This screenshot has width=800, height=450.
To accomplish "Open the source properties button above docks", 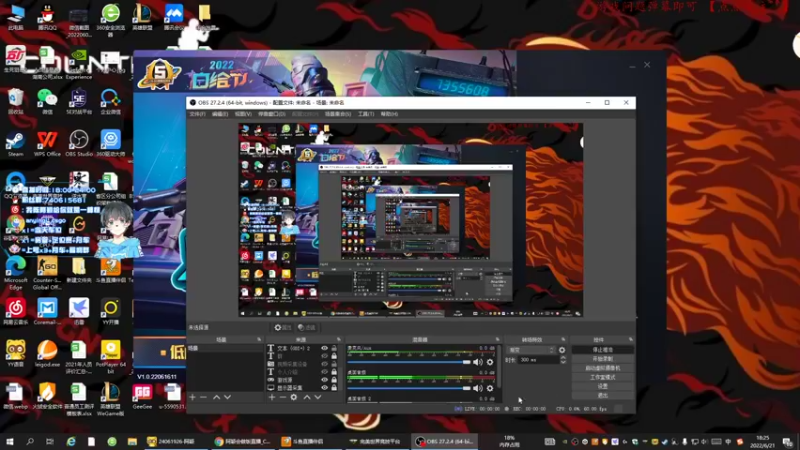I will click(x=283, y=328).
